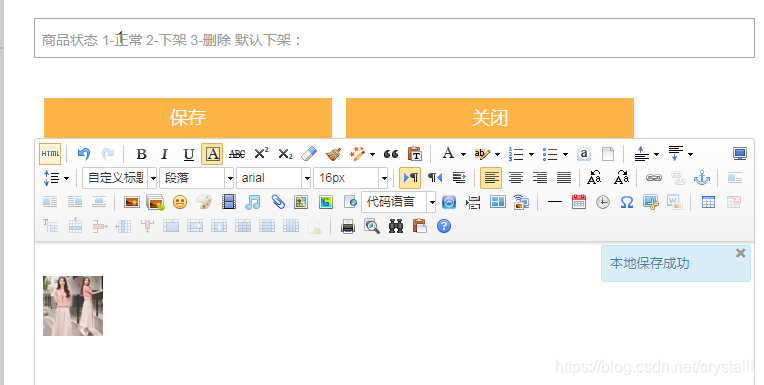Screen dimensions: 764x385
Task: Insert a table
Action: tap(708, 202)
